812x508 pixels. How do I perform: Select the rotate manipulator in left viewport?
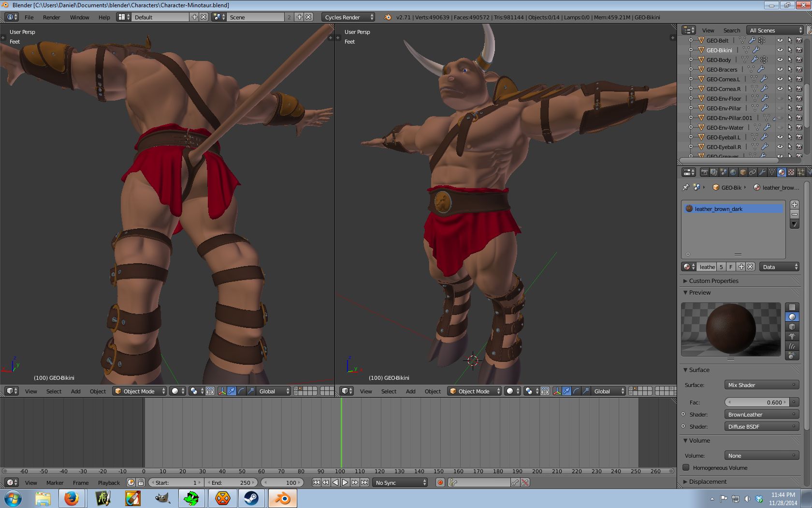(x=241, y=391)
